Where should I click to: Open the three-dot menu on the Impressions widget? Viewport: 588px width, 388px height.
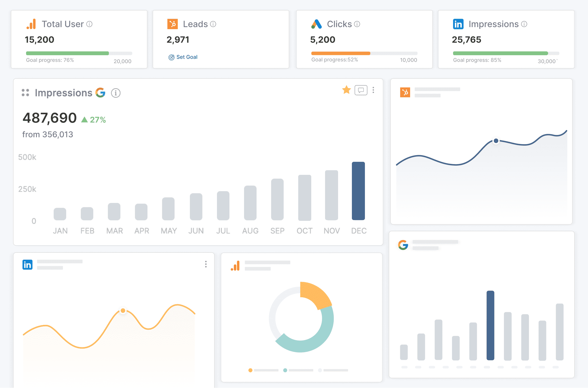tap(373, 90)
